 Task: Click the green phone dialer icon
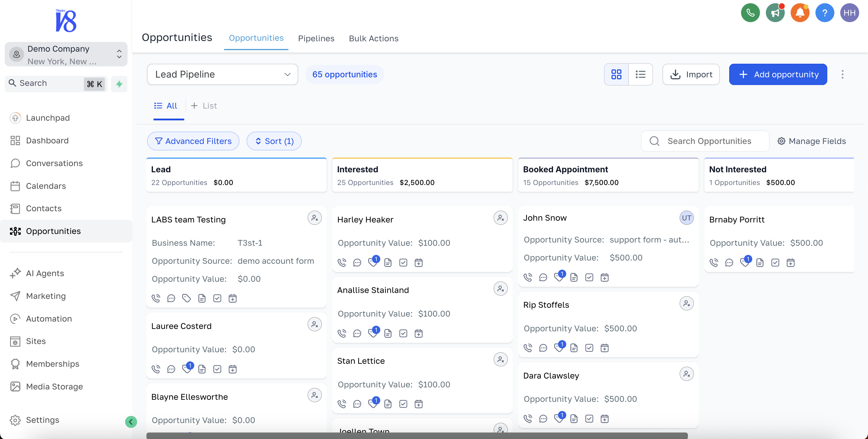(750, 13)
